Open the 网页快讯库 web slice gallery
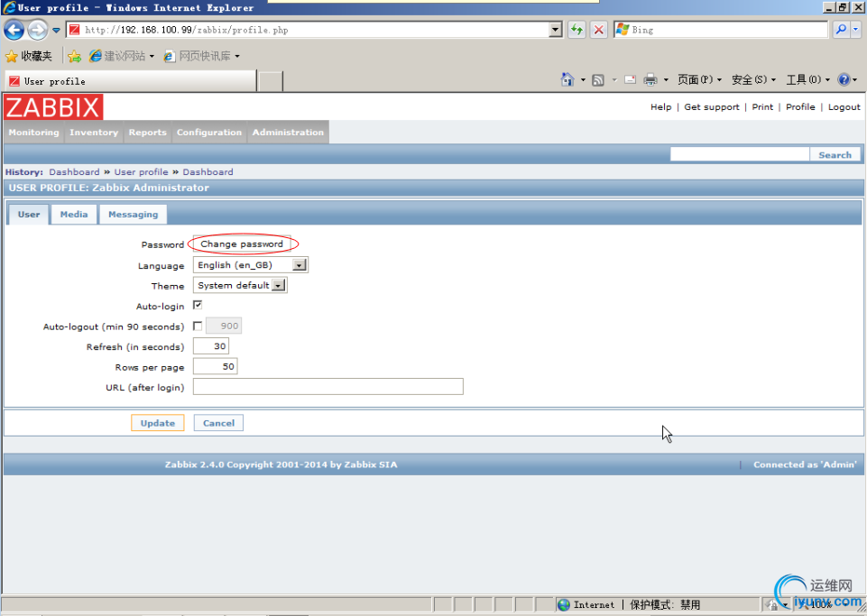Image resolution: width=867 pixels, height=616 pixels. pos(202,56)
